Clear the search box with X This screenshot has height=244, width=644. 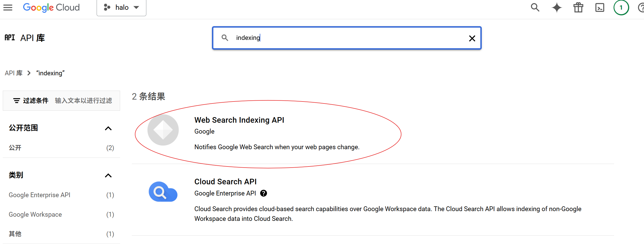472,38
